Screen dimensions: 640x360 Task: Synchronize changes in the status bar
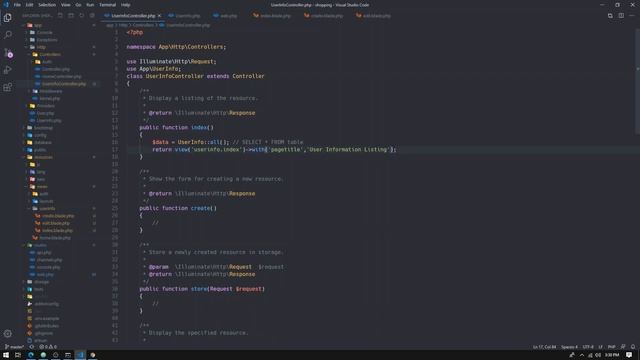pyautogui.click(x=31, y=347)
